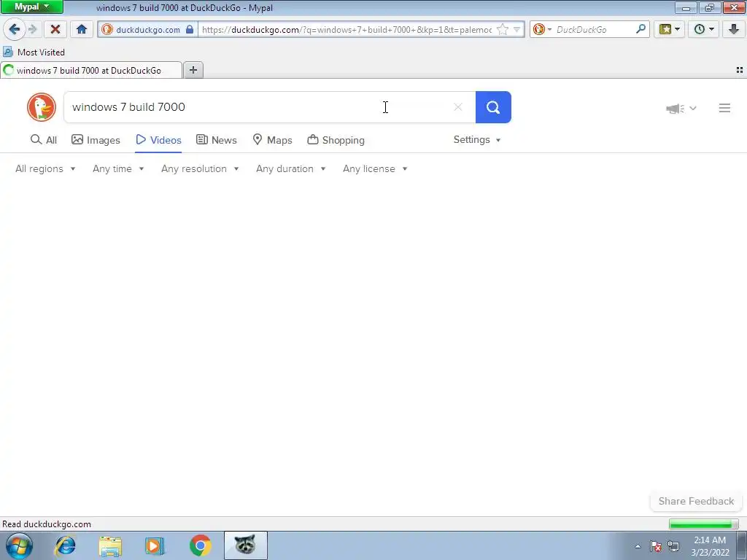Open the Mypal application menu
Viewport: 747px width, 560px height.
coord(32,7)
